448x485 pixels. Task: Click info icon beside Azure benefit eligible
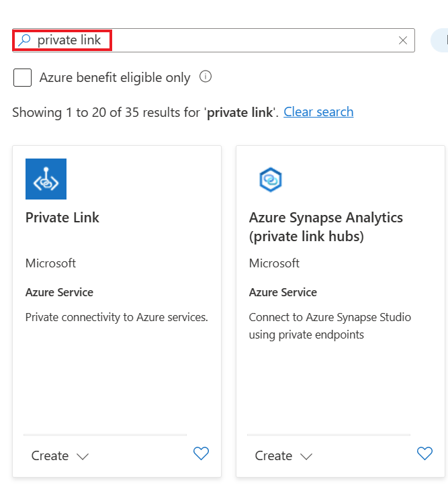(x=206, y=77)
